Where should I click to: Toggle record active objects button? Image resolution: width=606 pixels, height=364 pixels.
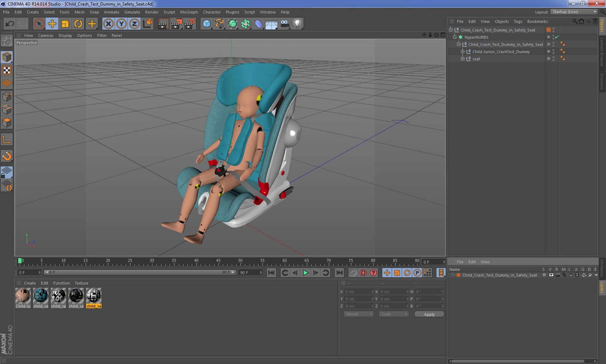tap(353, 273)
